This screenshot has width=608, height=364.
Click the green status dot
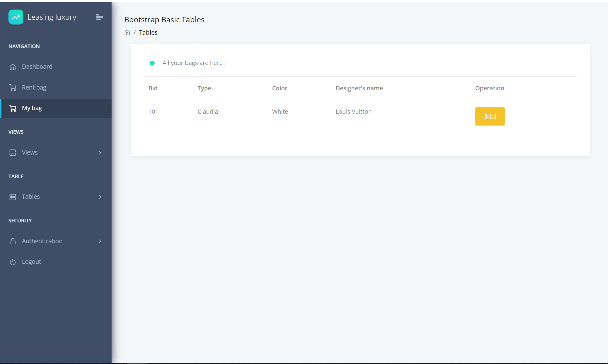click(152, 63)
